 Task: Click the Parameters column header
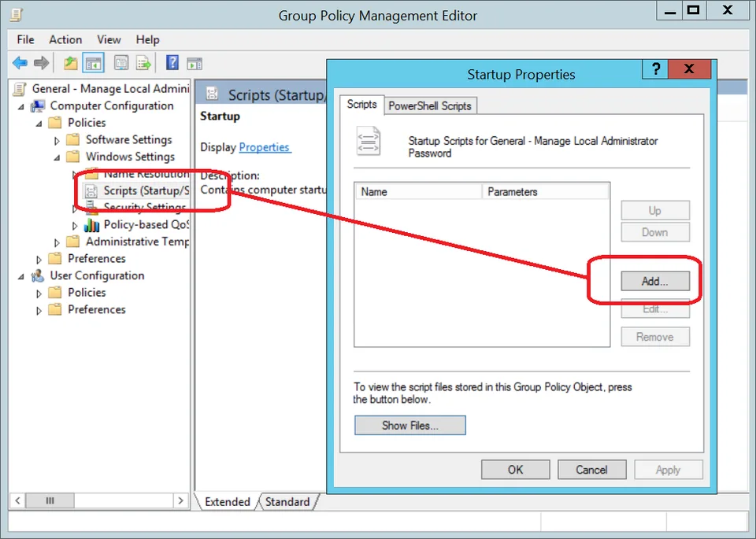click(545, 192)
